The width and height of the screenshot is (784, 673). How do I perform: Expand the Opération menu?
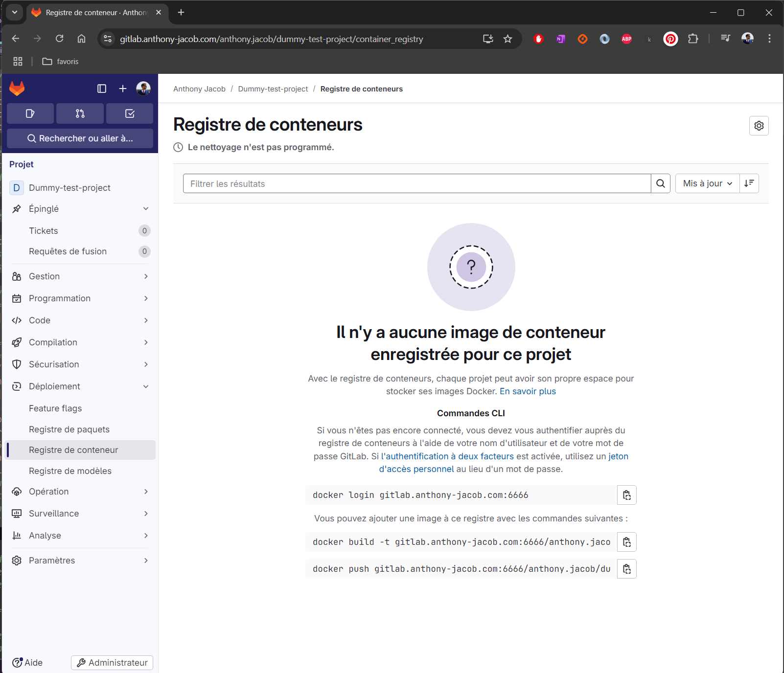[x=80, y=492]
